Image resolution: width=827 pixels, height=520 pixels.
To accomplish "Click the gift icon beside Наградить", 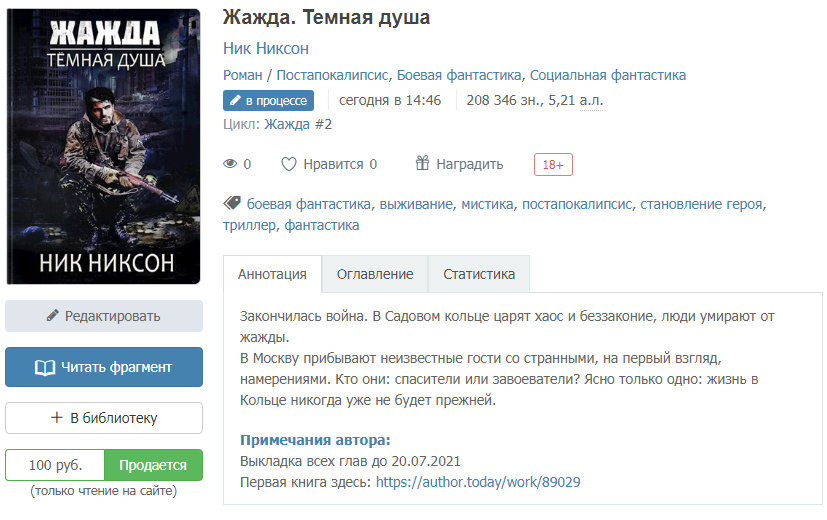I will [x=422, y=163].
